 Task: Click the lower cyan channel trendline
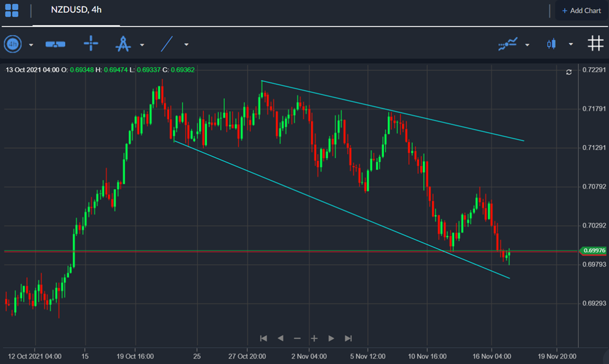[x=342, y=209]
